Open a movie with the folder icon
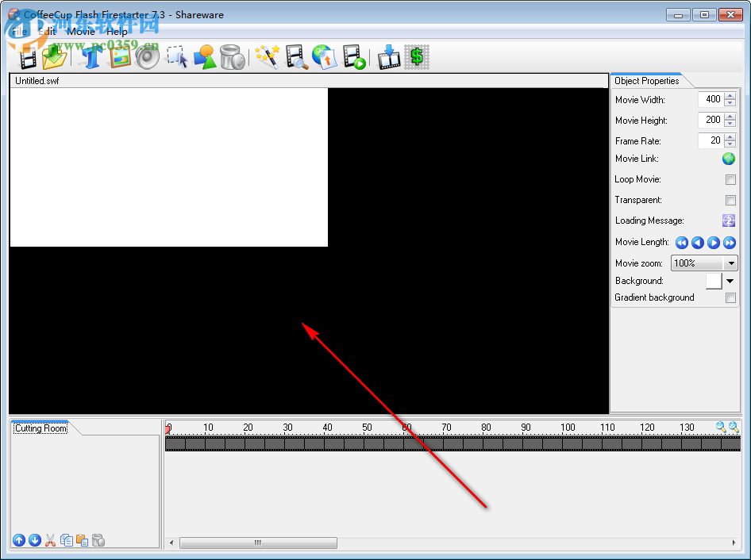751x560 pixels. pos(54,57)
